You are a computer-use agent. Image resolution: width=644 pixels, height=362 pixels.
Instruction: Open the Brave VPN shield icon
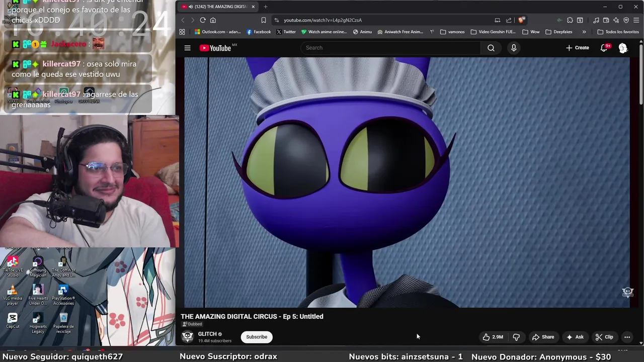click(626, 20)
